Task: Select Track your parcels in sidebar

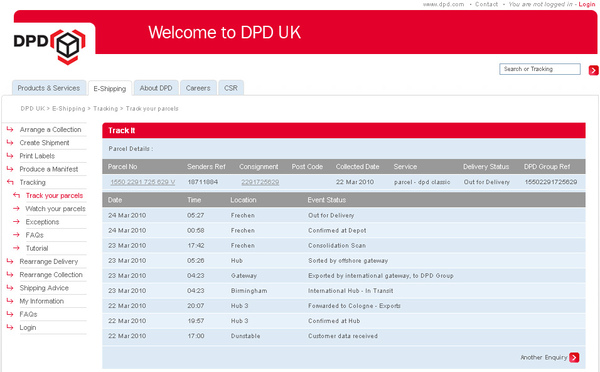Action: click(54, 196)
